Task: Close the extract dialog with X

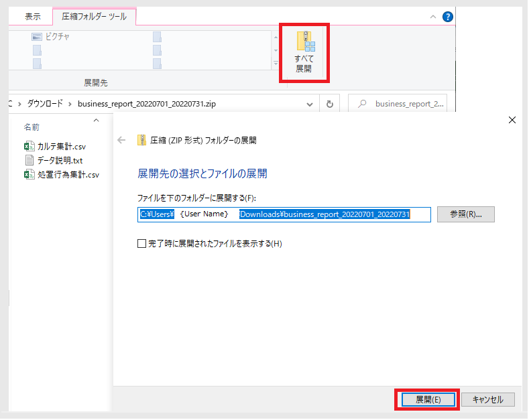Action: [512, 120]
